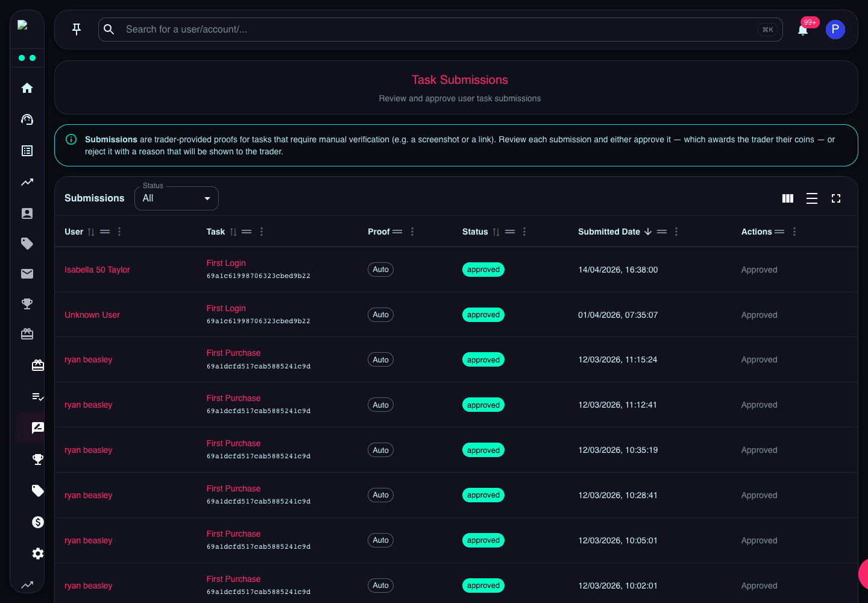Click the info icon in Submissions notice
The height and width of the screenshot is (603, 868).
tap(71, 139)
